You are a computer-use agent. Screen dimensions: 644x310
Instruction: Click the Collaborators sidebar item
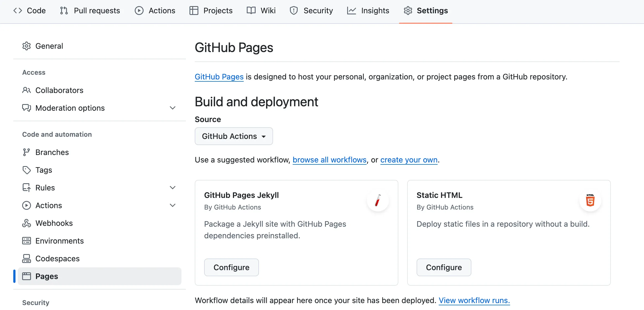pyautogui.click(x=59, y=90)
